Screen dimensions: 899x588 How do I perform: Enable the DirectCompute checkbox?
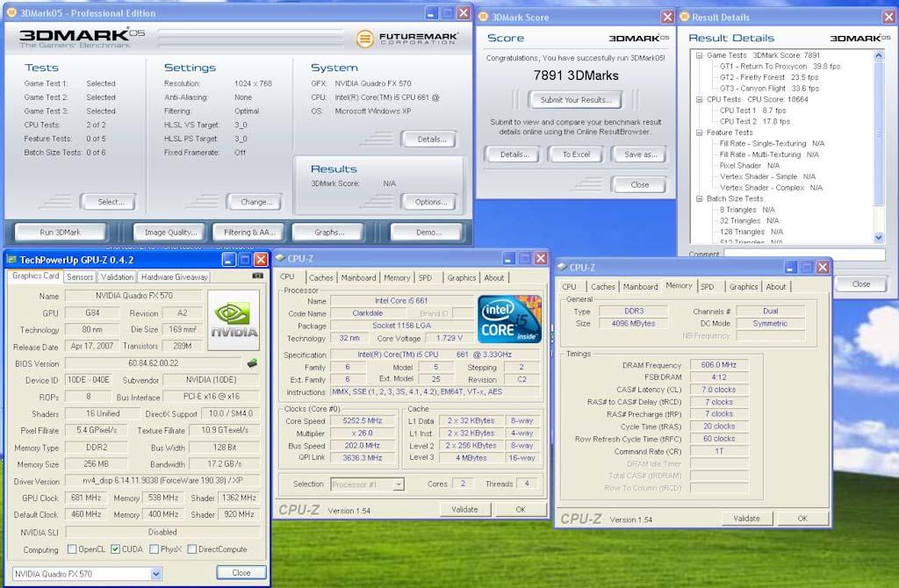(x=192, y=549)
